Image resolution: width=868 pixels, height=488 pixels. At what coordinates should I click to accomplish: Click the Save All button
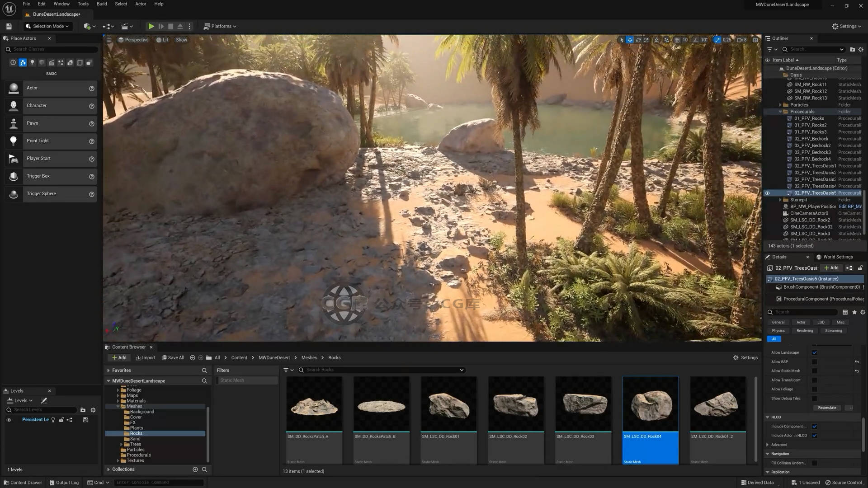(173, 358)
